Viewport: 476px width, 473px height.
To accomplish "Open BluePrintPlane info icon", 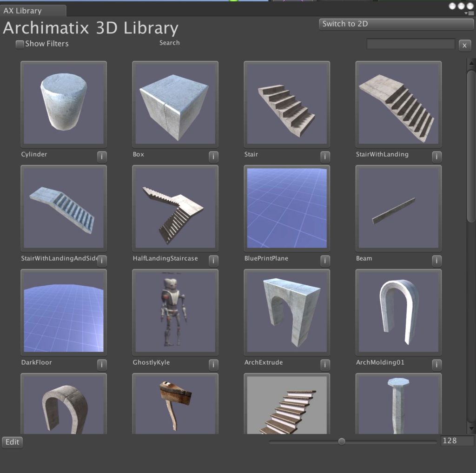I will [x=325, y=261].
